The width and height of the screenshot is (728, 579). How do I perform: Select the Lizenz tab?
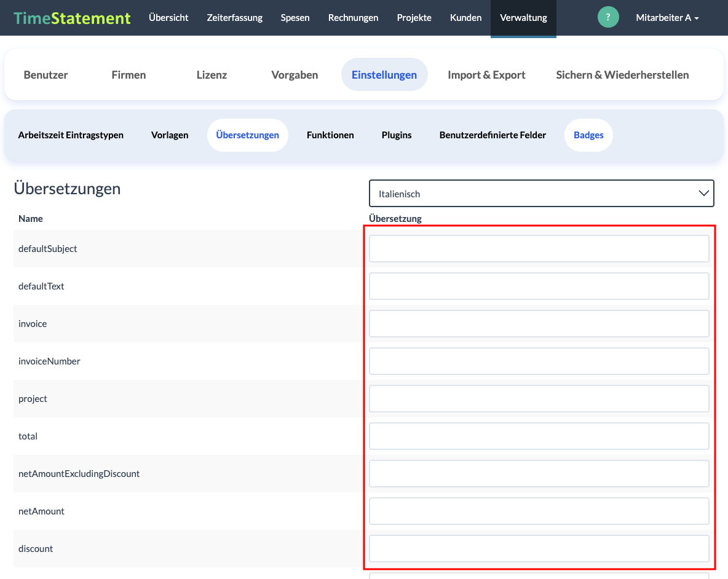click(x=212, y=75)
